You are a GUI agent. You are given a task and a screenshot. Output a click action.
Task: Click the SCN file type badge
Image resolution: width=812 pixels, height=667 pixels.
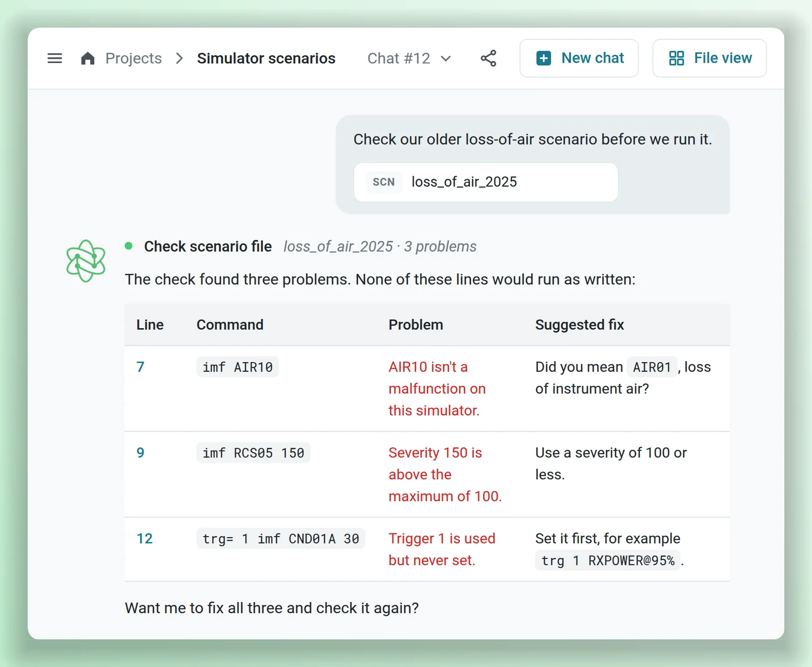(384, 182)
